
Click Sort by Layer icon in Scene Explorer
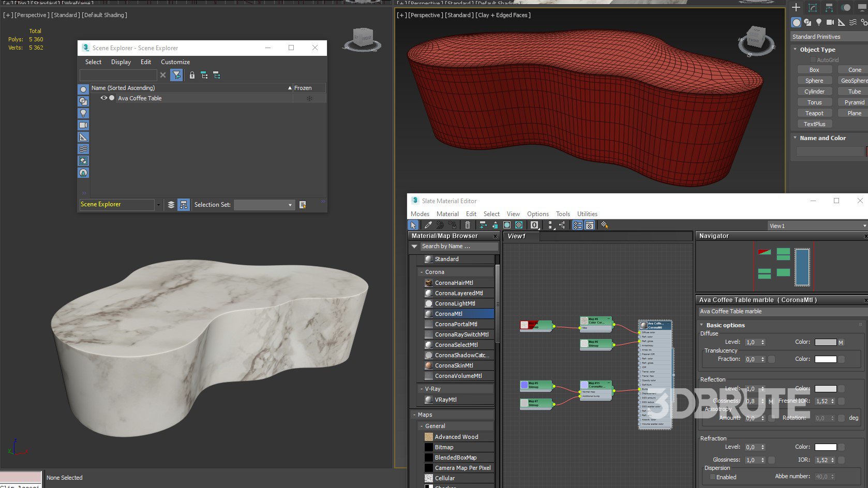pyautogui.click(x=171, y=205)
